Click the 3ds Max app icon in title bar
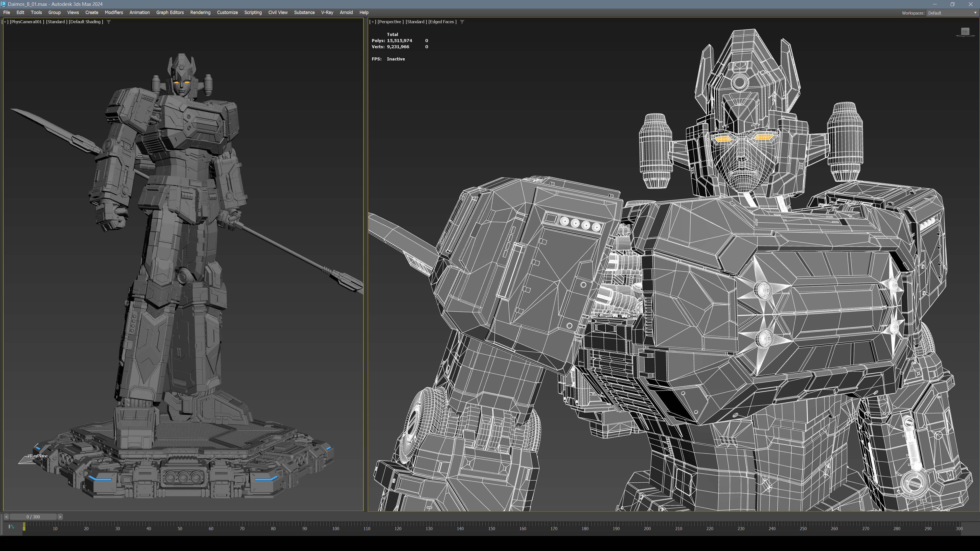Screen dimensions: 980x551 click(x=3, y=4)
